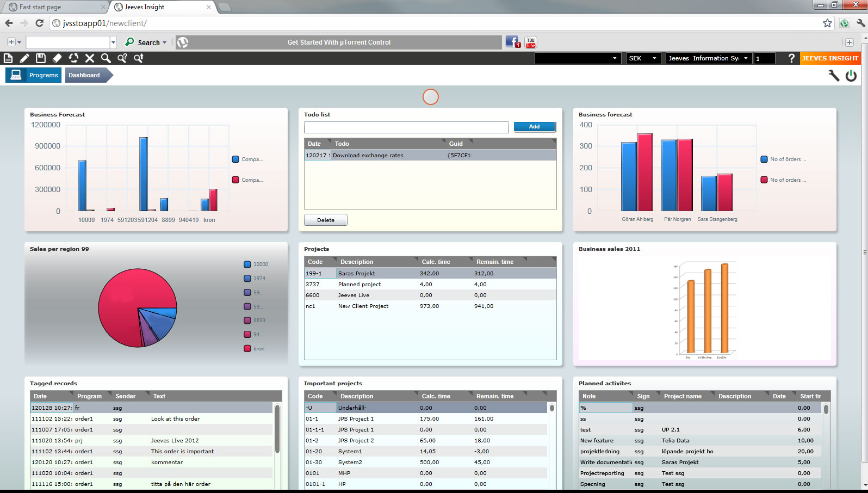Click the circular arrows refresh icon
The width and height of the screenshot is (868, 493).
tap(73, 58)
